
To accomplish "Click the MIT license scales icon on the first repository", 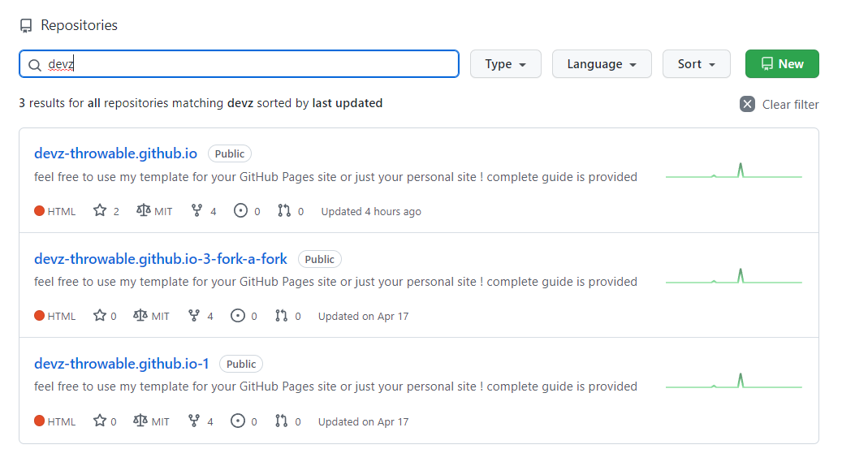I will (144, 210).
